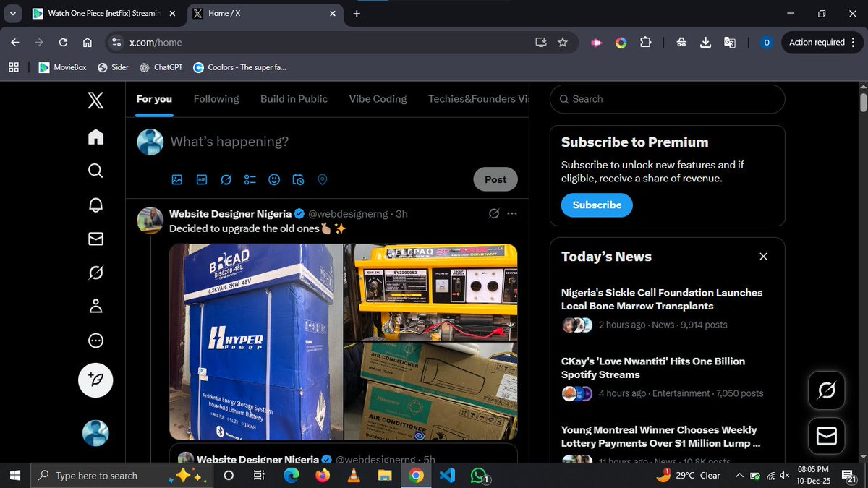Open the yellow Elepaq generator photo
868x488 pixels.
click(431, 292)
